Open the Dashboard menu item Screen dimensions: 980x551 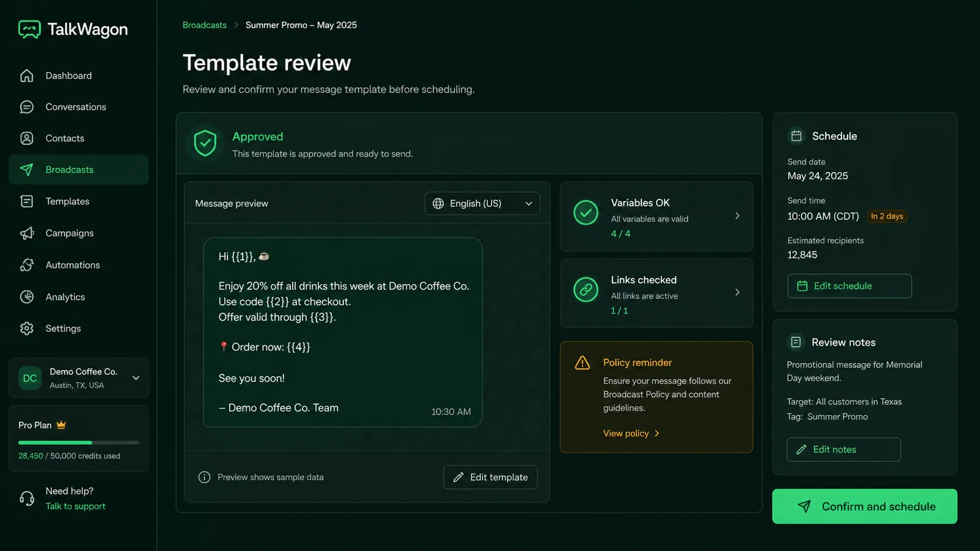click(x=78, y=75)
